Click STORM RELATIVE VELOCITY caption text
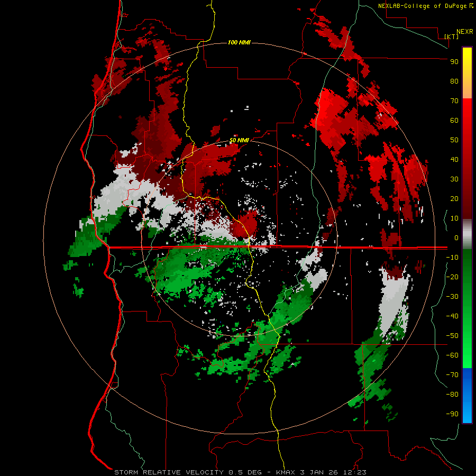This screenshot has width=476, height=476. tap(169, 472)
